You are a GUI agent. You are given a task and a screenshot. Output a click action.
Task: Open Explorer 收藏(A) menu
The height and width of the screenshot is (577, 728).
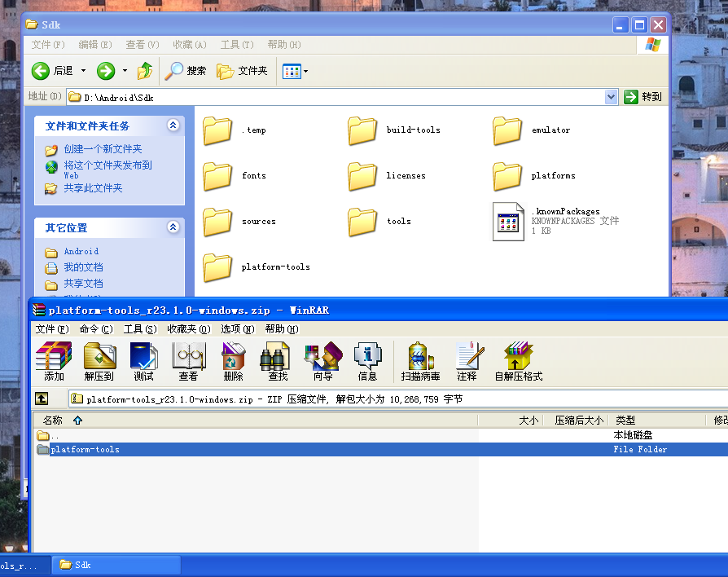point(190,45)
